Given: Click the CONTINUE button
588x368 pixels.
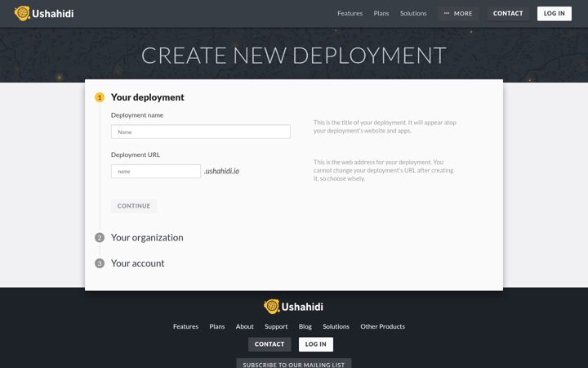Looking at the screenshot, I should coord(133,206).
